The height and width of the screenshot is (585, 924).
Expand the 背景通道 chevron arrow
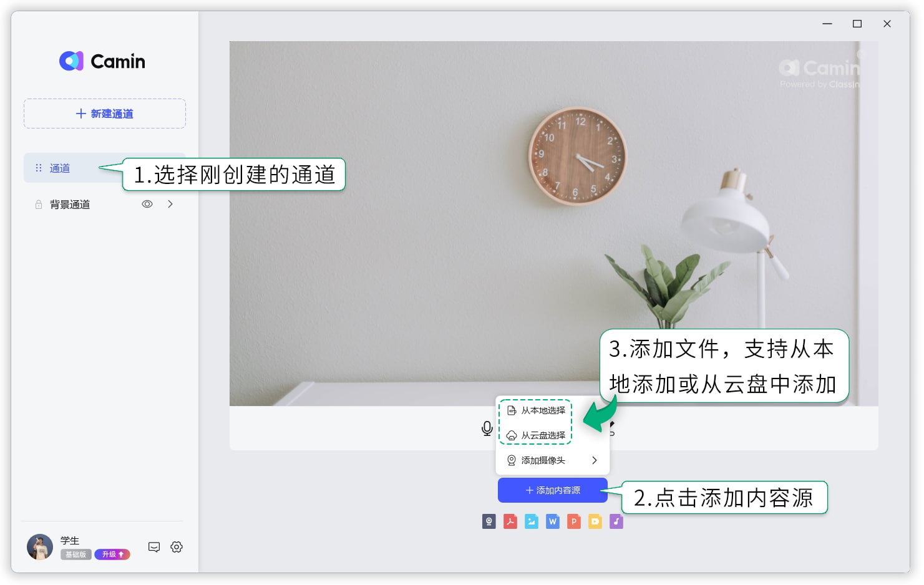coord(170,204)
